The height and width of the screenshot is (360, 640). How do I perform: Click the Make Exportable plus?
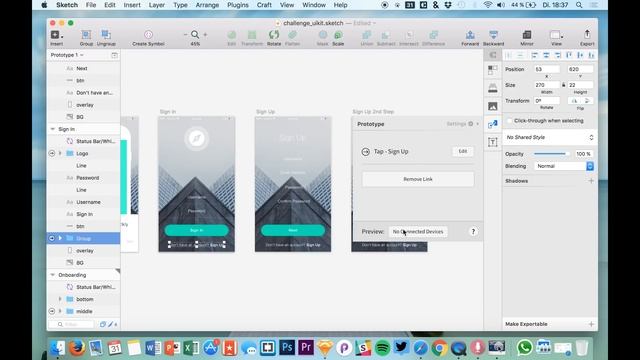point(591,324)
